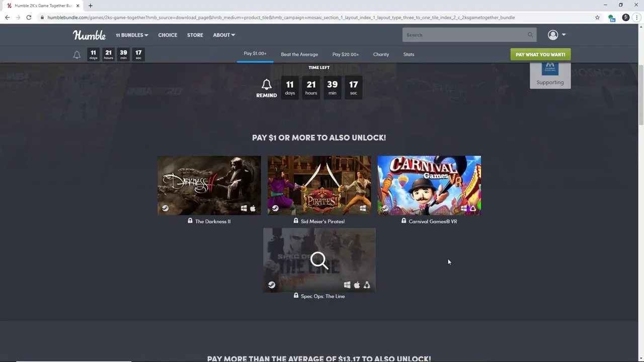The width and height of the screenshot is (644, 362).
Task: Select the Stats tab
Action: (x=409, y=54)
